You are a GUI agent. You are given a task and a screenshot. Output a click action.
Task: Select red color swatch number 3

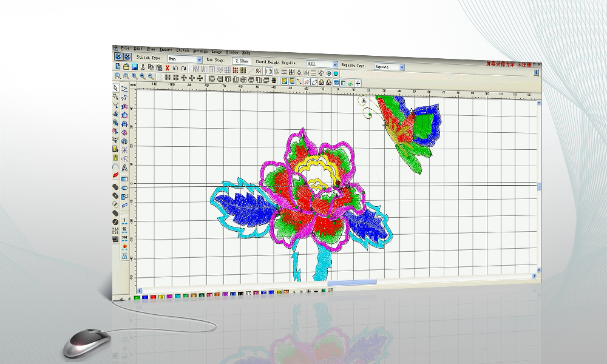tap(154, 297)
